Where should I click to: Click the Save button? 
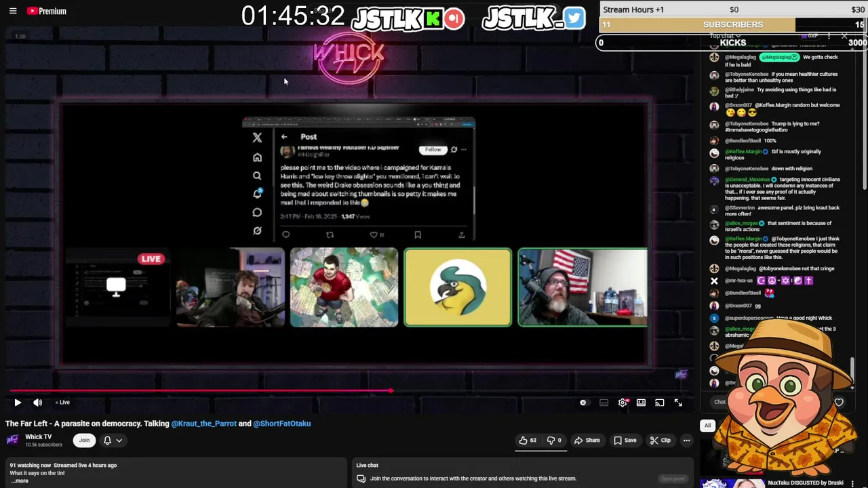pyautogui.click(x=625, y=441)
